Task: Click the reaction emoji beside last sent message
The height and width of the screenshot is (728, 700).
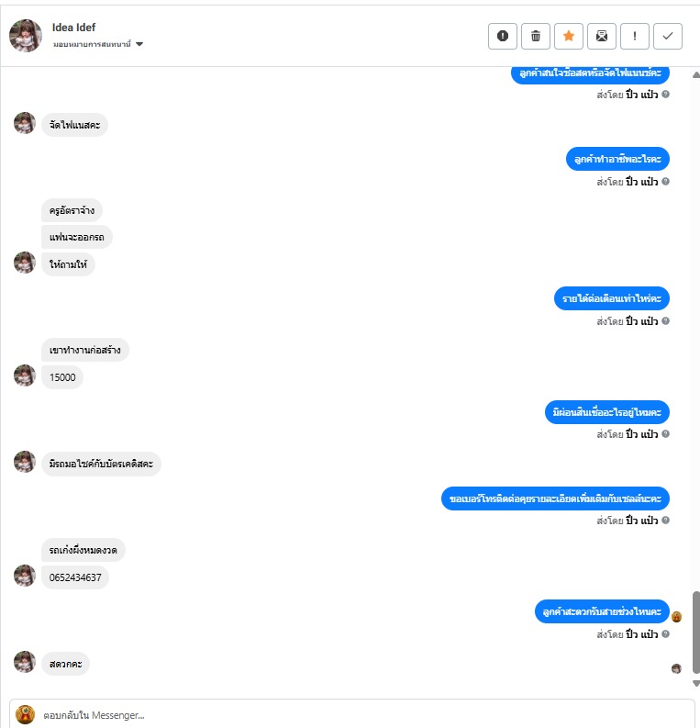Action: [x=676, y=617]
